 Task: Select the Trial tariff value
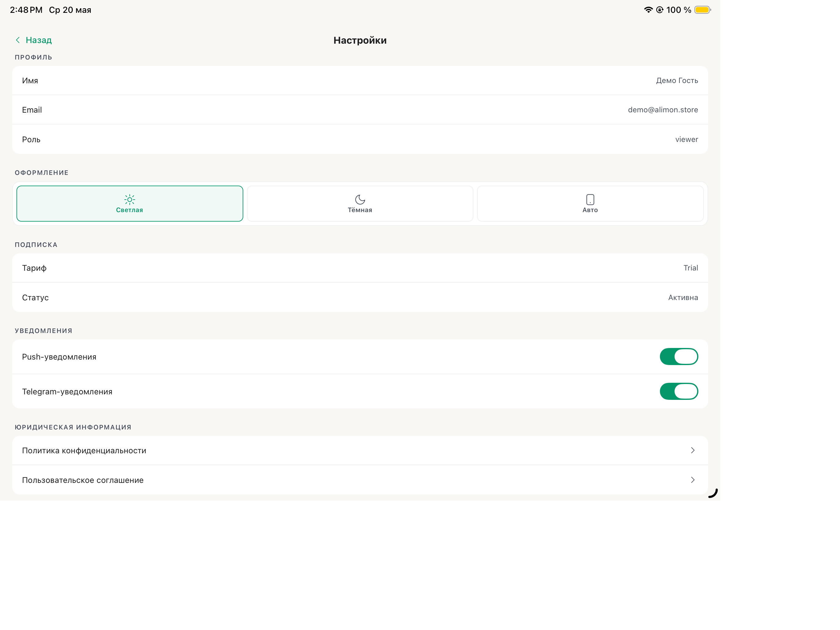tap(691, 268)
